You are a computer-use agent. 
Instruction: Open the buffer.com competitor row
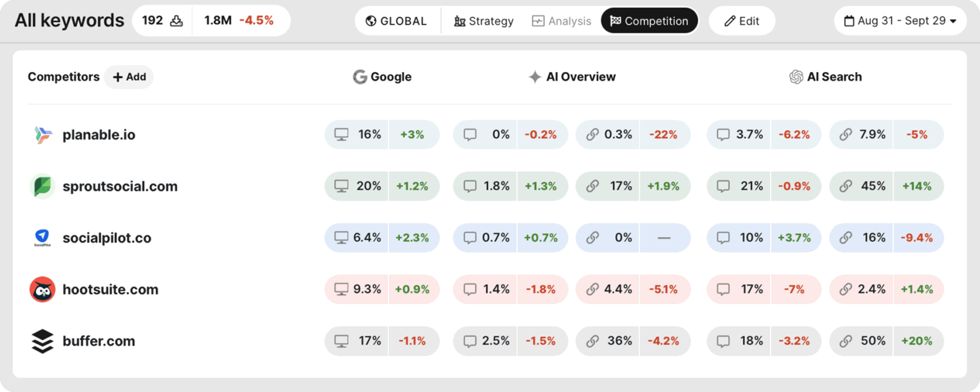point(99,341)
